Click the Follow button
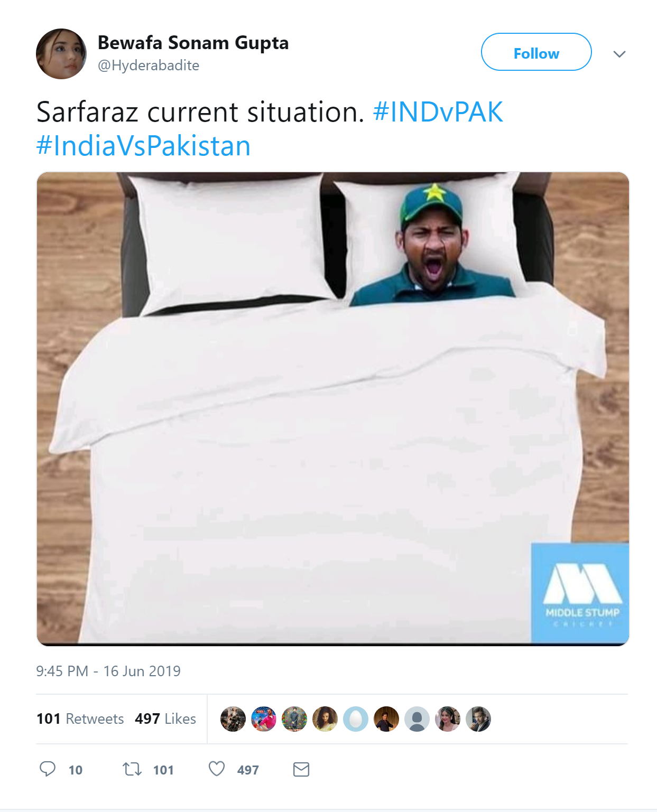Image resolution: width=657 pixels, height=812 pixels. click(536, 52)
